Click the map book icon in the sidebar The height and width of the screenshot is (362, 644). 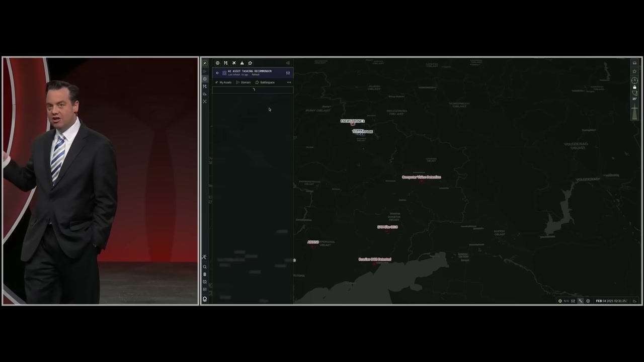click(204, 282)
